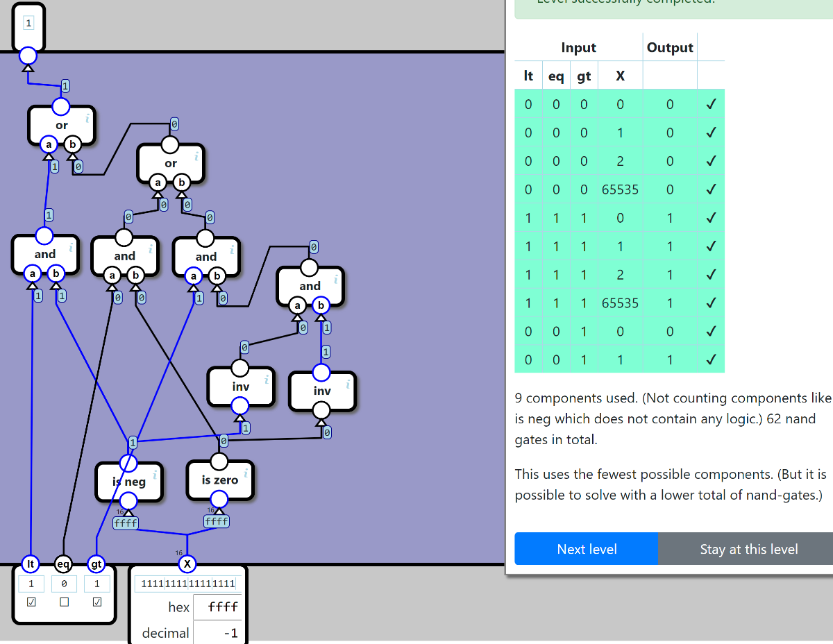Click the X input connector node
Screen dimensions: 833x644
click(x=187, y=564)
